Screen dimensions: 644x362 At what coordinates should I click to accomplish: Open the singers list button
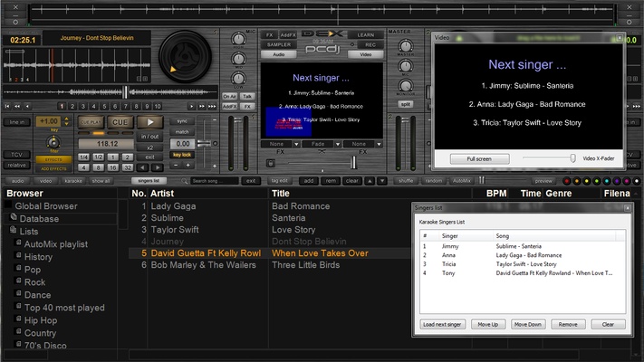(149, 181)
